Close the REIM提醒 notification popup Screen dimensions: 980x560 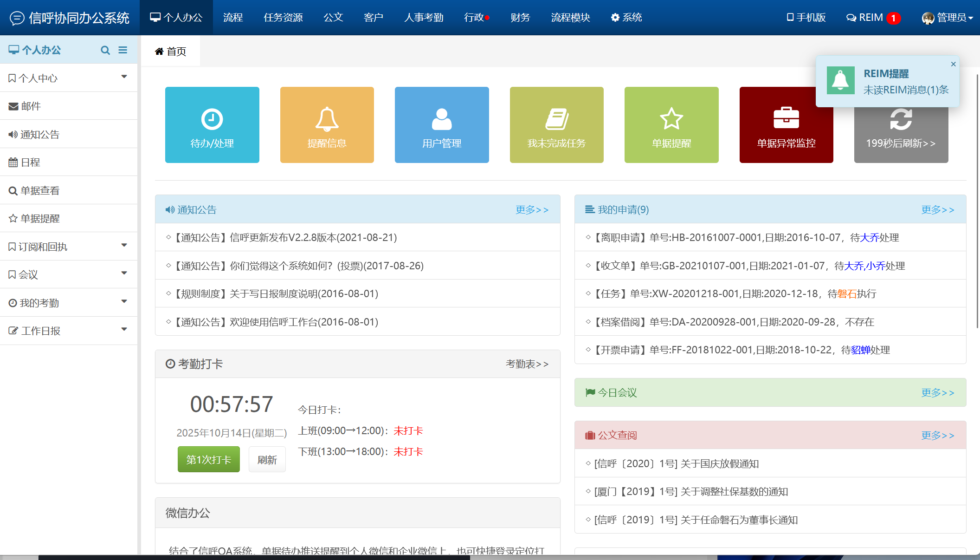953,64
